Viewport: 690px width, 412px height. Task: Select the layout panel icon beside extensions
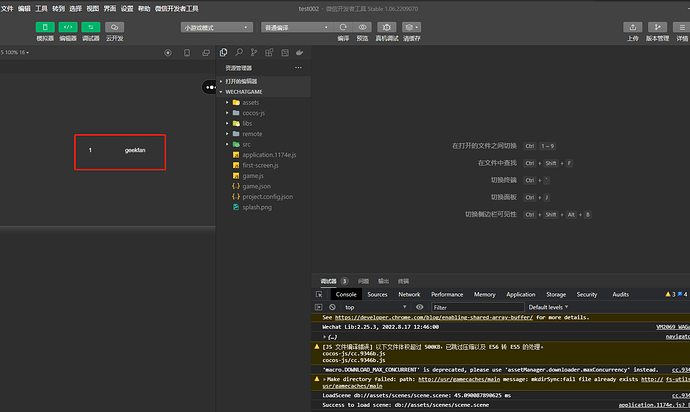pyautogui.click(x=285, y=53)
